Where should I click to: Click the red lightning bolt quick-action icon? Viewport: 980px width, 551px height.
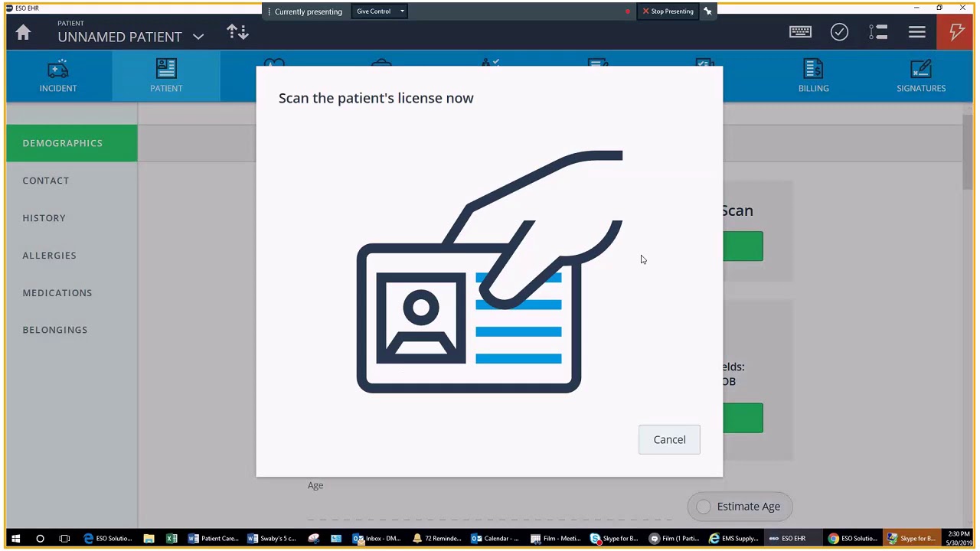tap(956, 32)
